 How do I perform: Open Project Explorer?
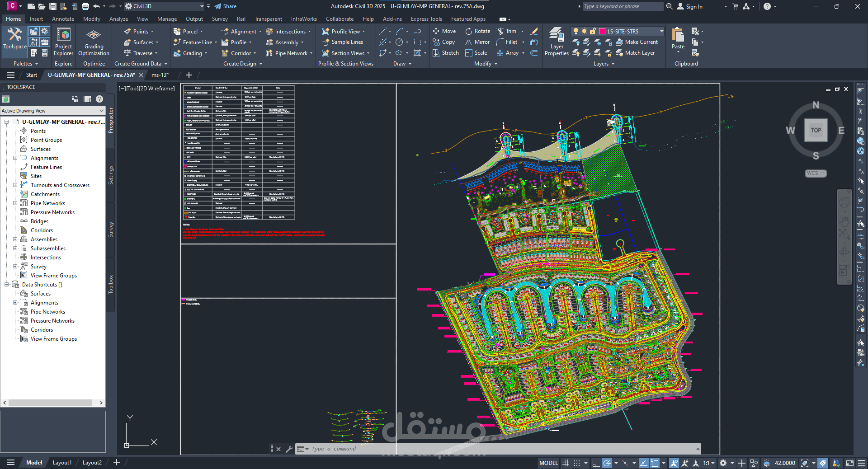[x=63, y=42]
